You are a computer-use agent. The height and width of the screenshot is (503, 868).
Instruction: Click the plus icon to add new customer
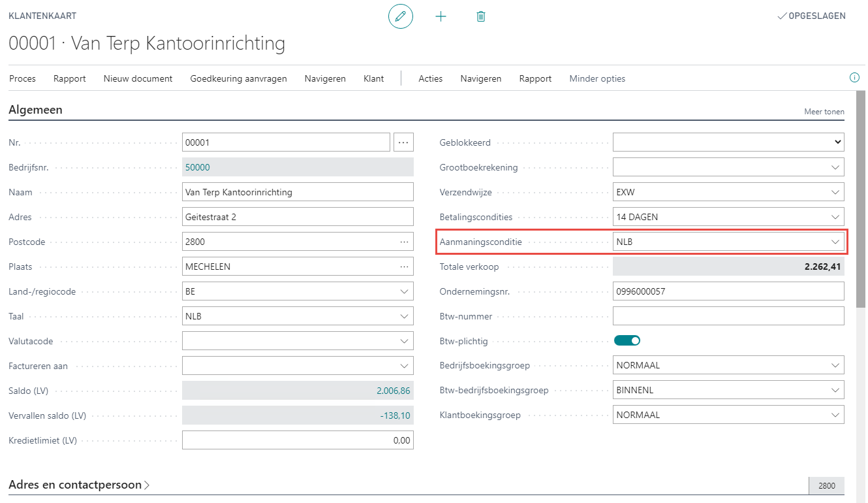point(441,16)
